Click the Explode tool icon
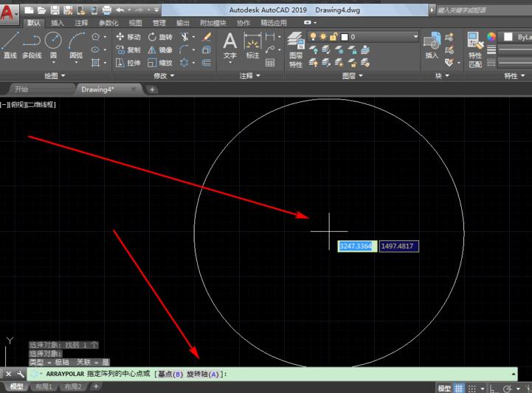532x393 pixels. coord(207,50)
